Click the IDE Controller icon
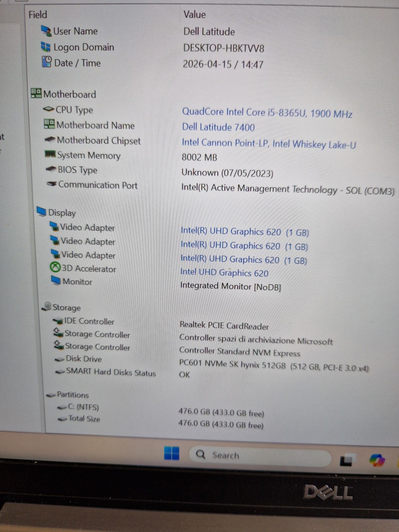This screenshot has height=532, width=399. coord(58,321)
